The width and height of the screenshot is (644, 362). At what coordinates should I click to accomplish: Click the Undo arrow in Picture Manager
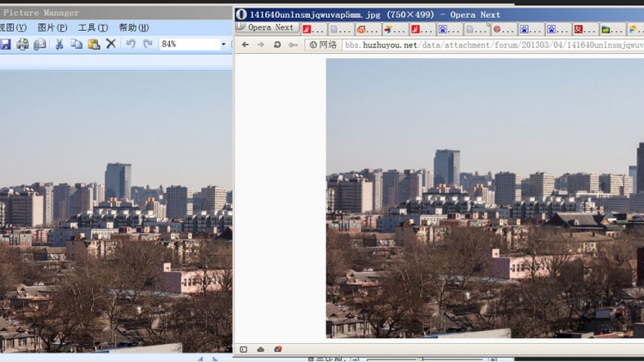pos(131,44)
